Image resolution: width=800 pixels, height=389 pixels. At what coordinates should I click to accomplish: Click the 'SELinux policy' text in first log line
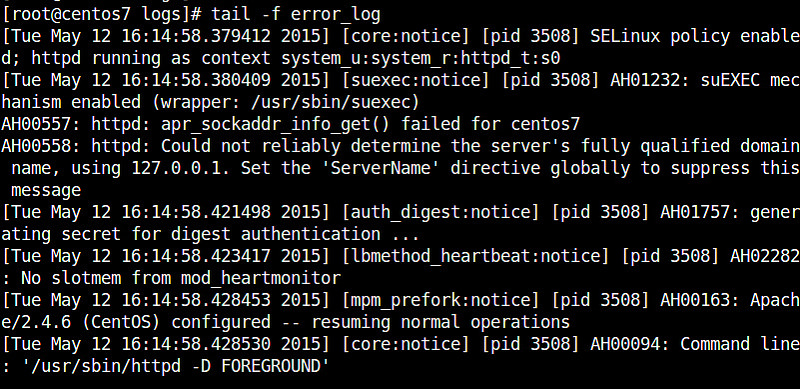click(x=660, y=36)
